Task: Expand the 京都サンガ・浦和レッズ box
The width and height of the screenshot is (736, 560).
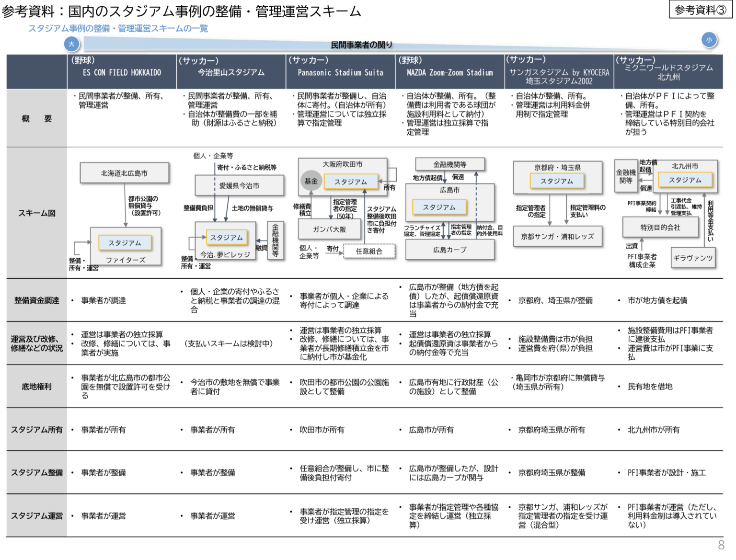Action: click(558, 237)
